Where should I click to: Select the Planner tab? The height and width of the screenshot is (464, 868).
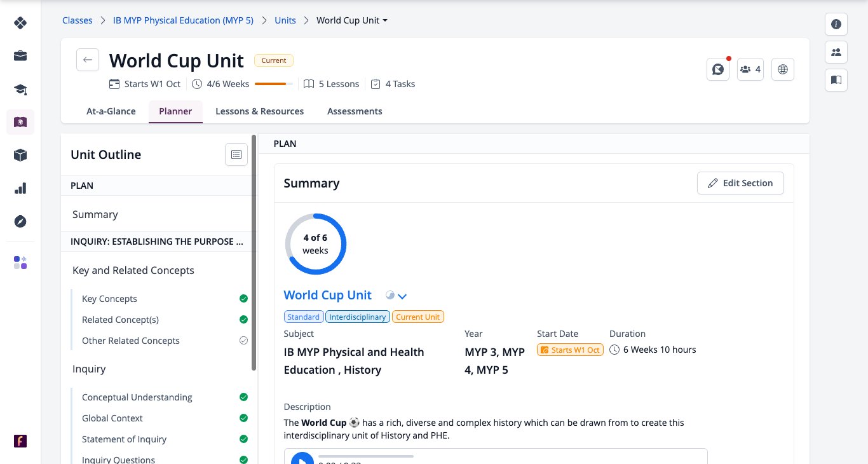click(175, 111)
